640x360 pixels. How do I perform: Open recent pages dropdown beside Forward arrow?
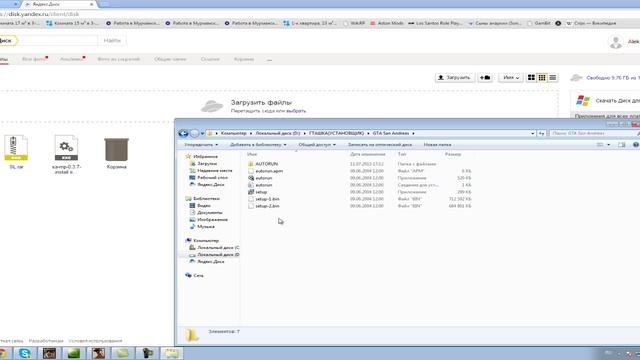pos(202,133)
